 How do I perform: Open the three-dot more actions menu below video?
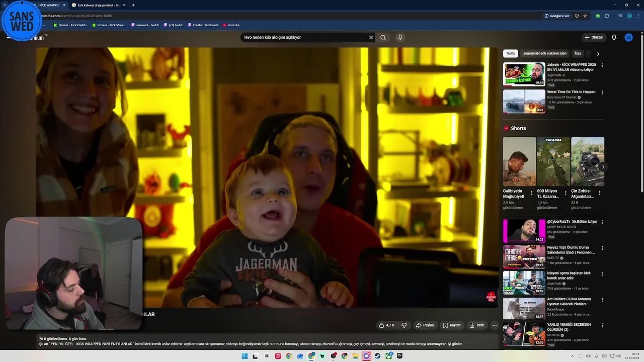pyautogui.click(x=494, y=325)
